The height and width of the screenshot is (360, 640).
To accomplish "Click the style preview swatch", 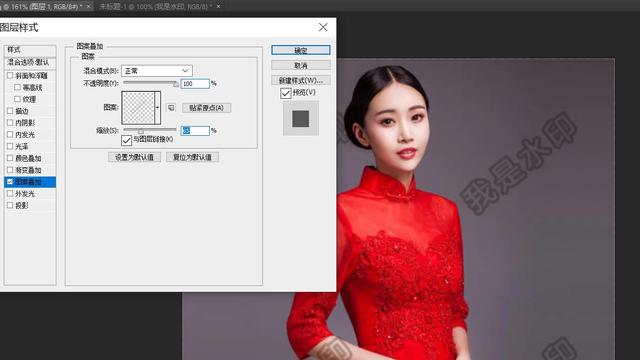I will coord(301,119).
